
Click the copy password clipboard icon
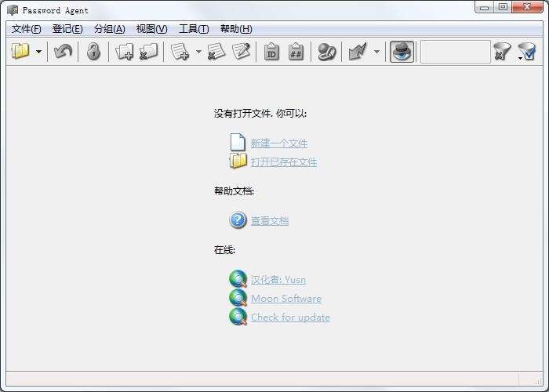296,52
